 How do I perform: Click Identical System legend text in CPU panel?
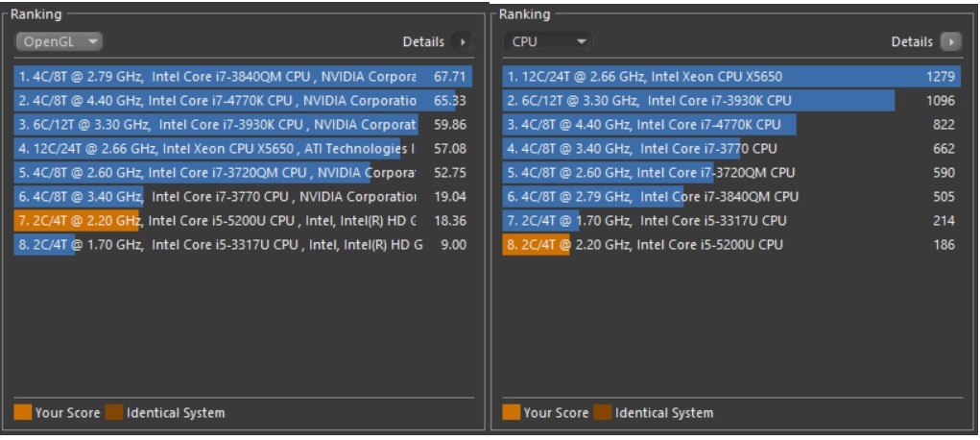coord(664,413)
